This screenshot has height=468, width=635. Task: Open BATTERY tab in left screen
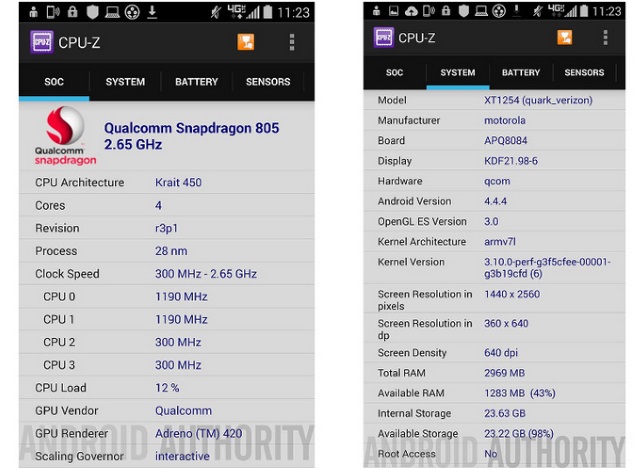coord(196,81)
